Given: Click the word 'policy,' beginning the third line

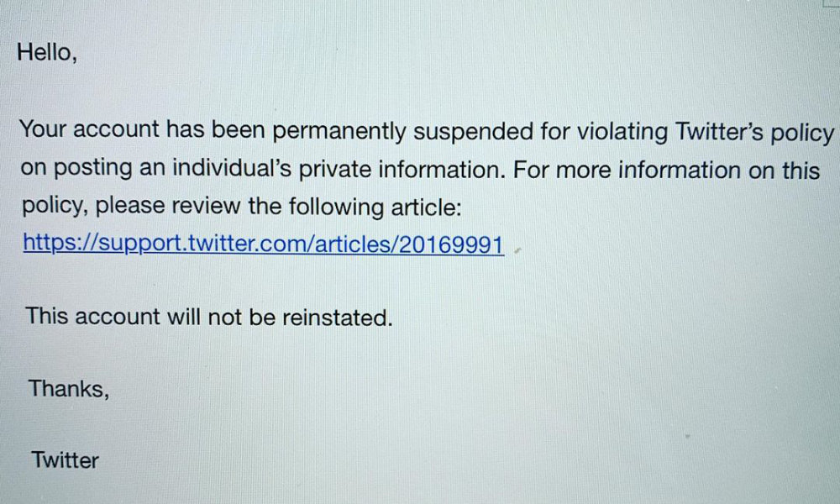Looking at the screenshot, I should click(55, 205).
